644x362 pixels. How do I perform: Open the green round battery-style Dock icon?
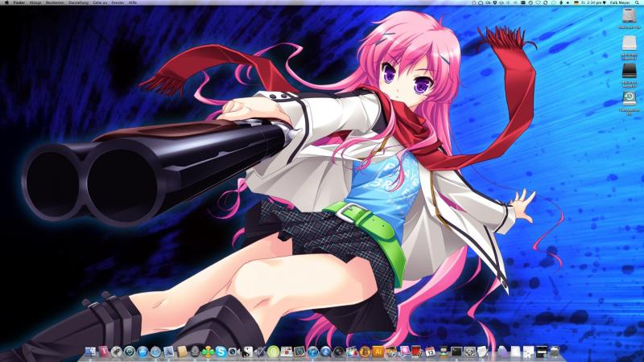pos(274,352)
